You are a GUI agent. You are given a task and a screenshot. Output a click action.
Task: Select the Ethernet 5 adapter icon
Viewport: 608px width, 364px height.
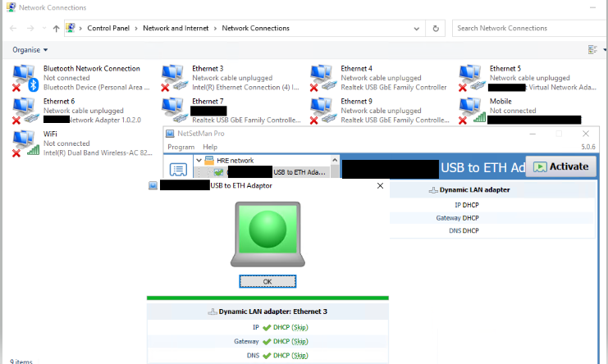coord(471,78)
